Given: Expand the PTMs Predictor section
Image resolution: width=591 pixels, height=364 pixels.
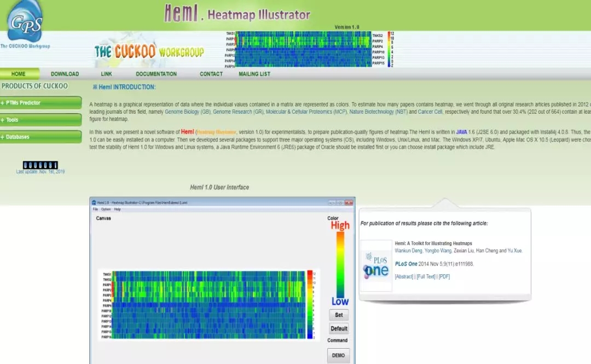Looking at the screenshot, I should point(40,103).
